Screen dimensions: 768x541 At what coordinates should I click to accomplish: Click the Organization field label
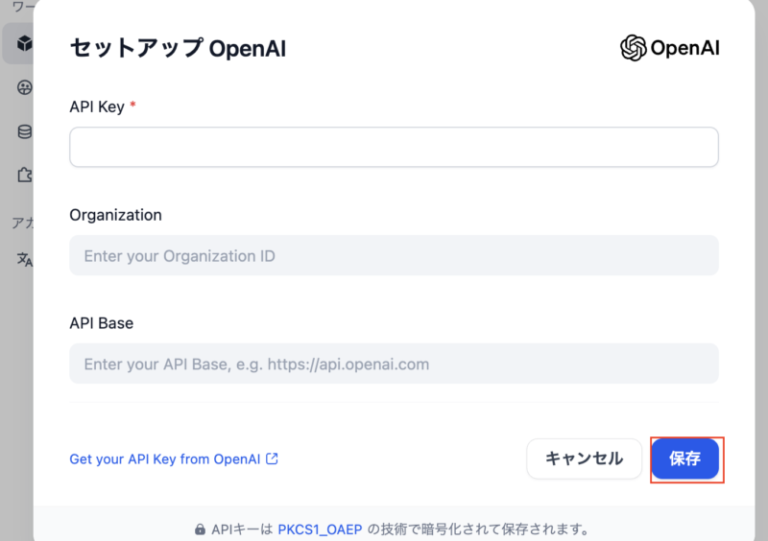115,215
